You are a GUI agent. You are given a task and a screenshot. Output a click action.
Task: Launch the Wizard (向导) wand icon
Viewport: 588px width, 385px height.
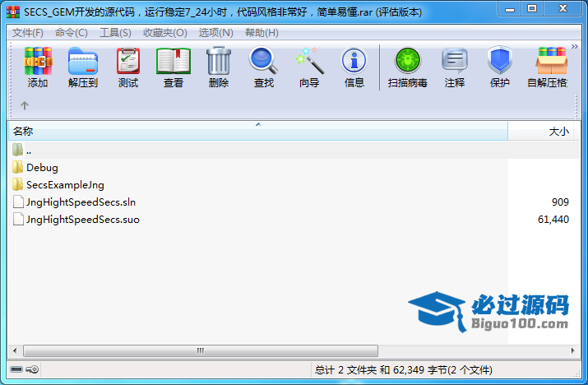tap(309, 60)
